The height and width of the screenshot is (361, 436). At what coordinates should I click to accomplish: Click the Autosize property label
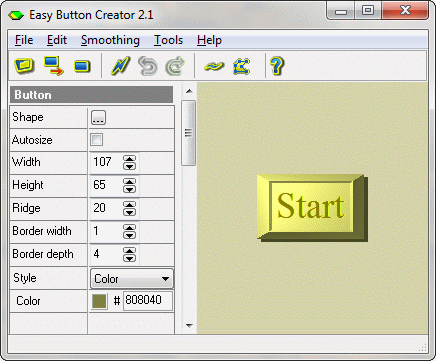point(32,140)
